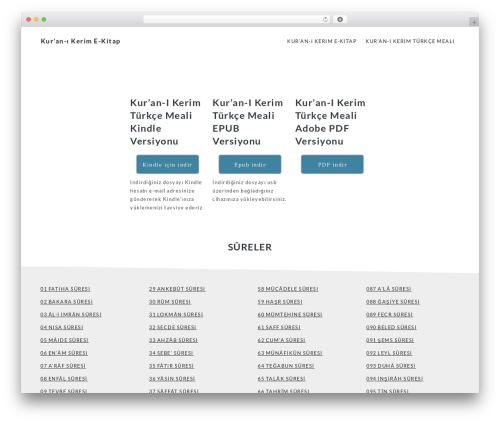Screen dimensions: 500x423
Task: Open 06 En'âm Sûresi link
Action: click(x=64, y=353)
